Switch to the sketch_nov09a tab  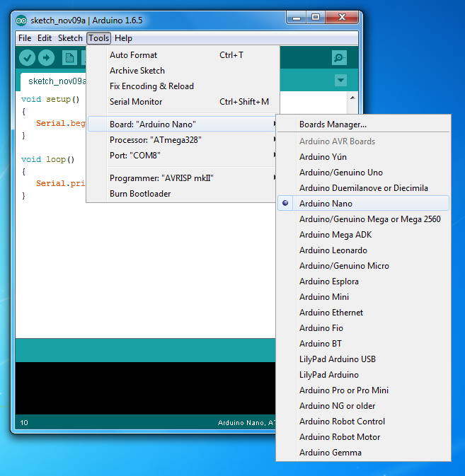click(x=54, y=81)
